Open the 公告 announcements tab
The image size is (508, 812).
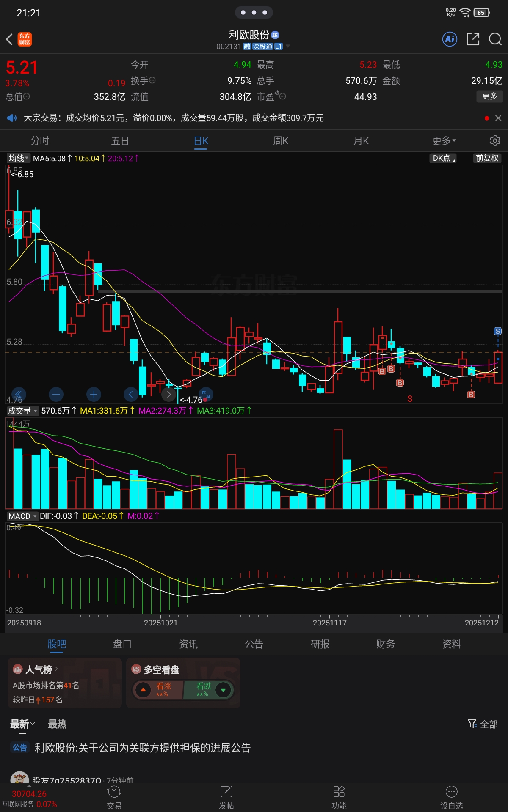click(254, 644)
